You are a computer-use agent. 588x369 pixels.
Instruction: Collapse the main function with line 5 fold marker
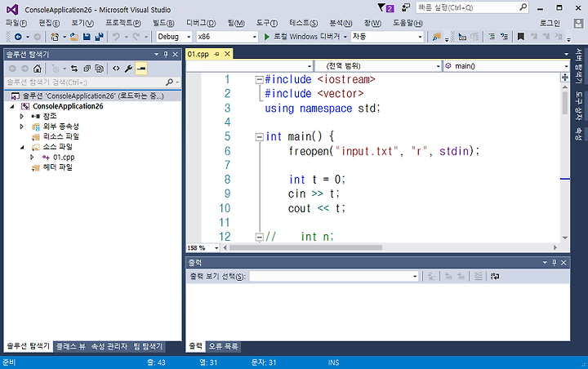coord(259,137)
